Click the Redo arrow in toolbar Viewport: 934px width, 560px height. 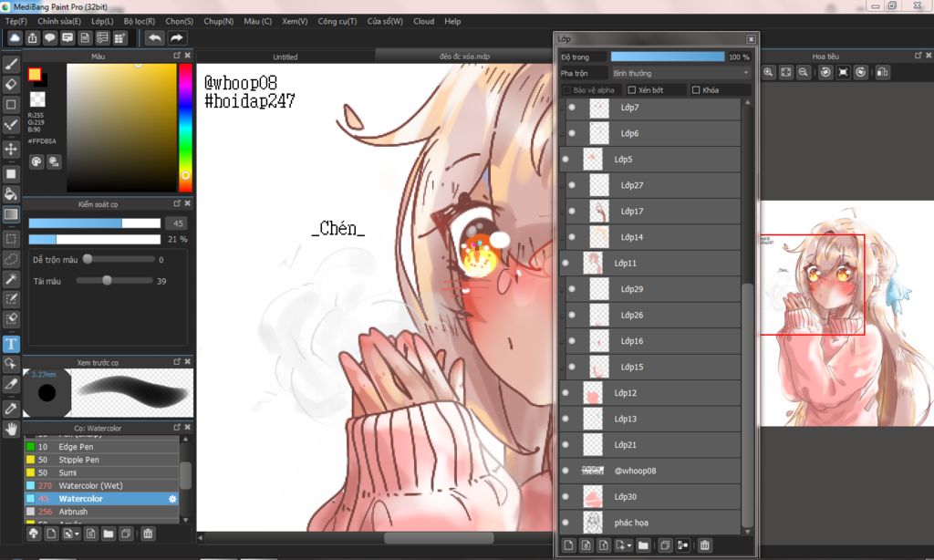[177, 38]
